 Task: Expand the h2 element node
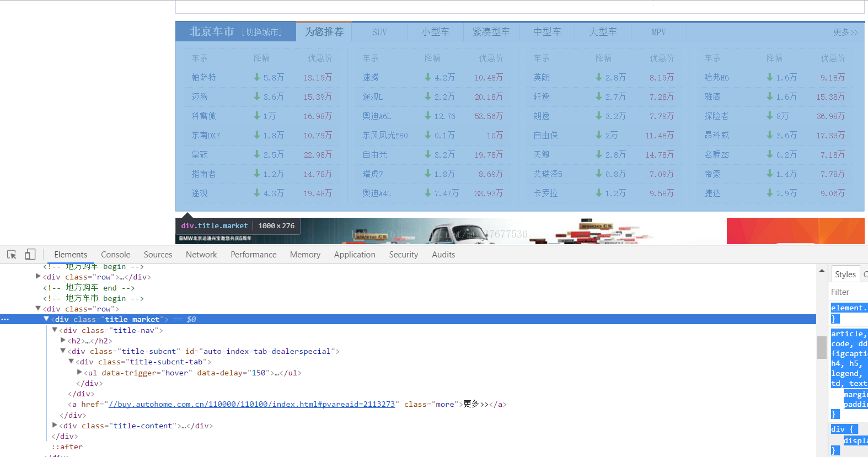coord(63,340)
